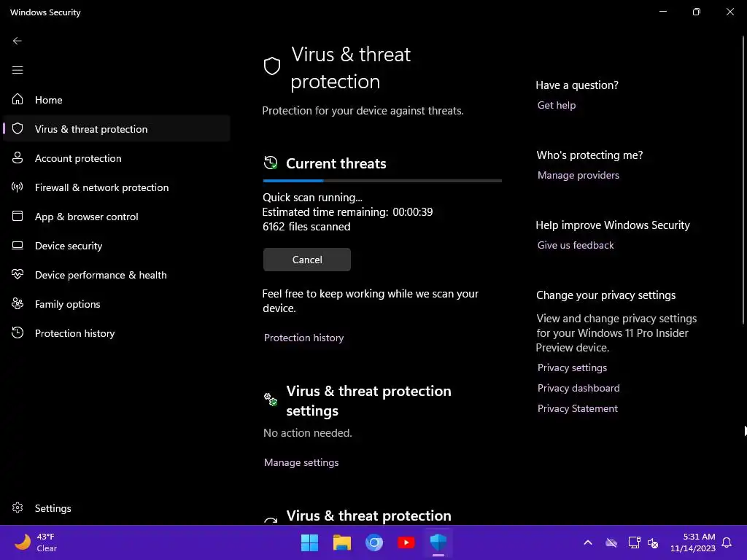
Task: Click the back arrow icon
Action: pos(18,41)
